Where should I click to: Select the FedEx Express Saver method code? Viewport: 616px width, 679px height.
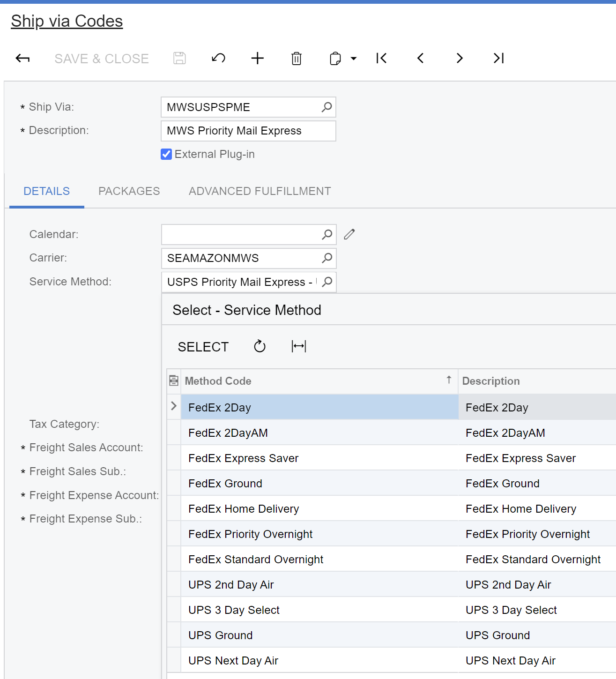coord(319,458)
